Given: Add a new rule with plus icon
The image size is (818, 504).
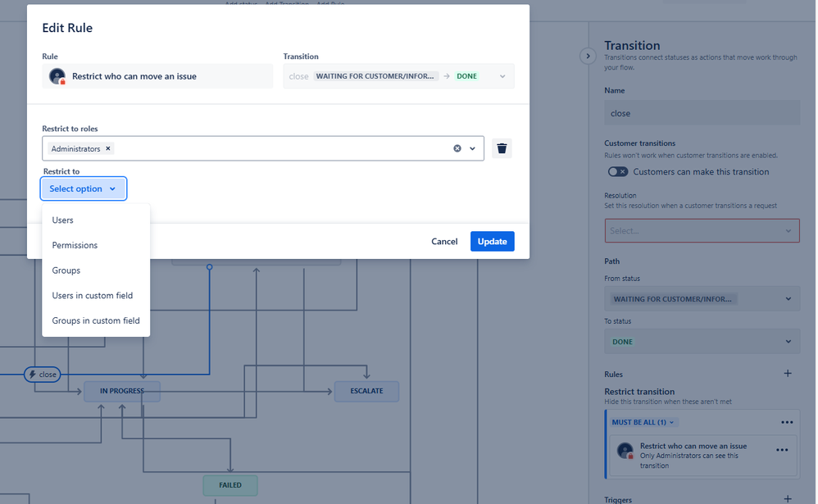Looking at the screenshot, I should (x=788, y=374).
